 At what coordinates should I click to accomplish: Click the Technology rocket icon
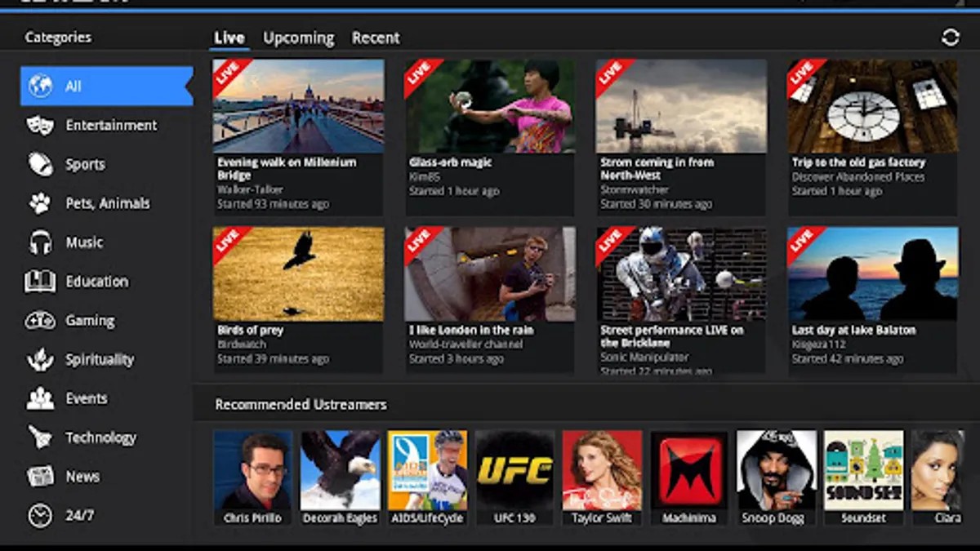(x=40, y=438)
